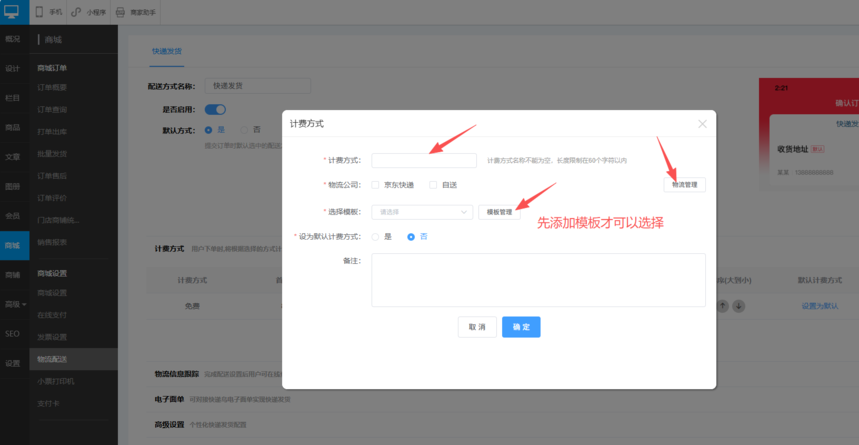Click the 物流管理 button

pos(684,185)
